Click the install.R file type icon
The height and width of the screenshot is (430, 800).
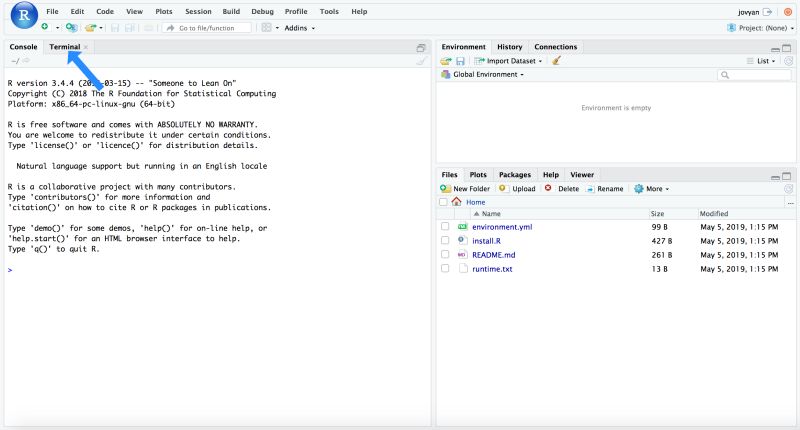(463, 240)
